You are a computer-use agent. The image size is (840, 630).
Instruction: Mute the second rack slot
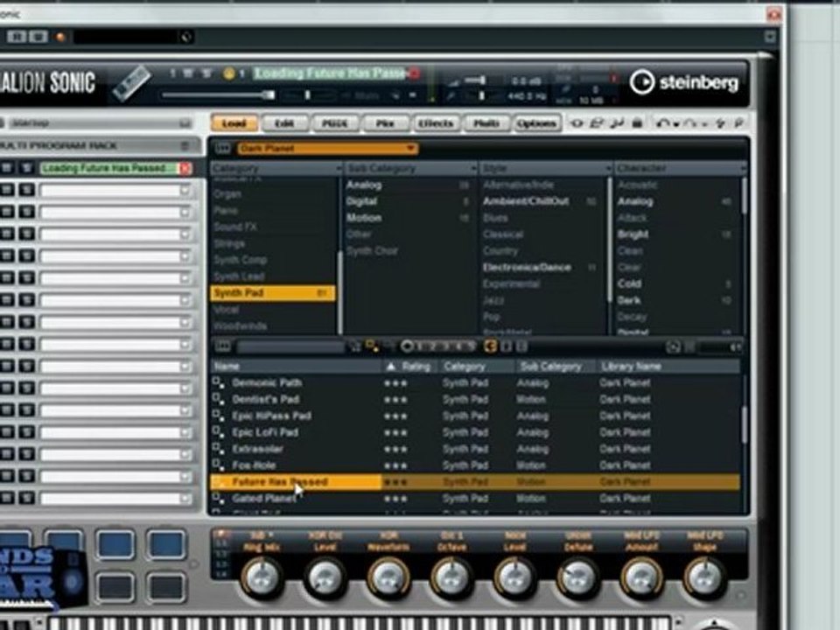[x=7, y=190]
